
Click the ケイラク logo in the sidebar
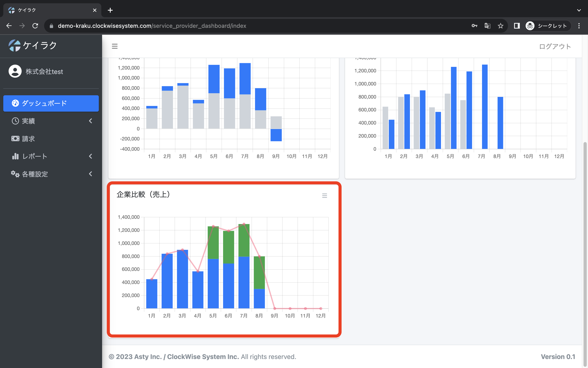pyautogui.click(x=32, y=46)
